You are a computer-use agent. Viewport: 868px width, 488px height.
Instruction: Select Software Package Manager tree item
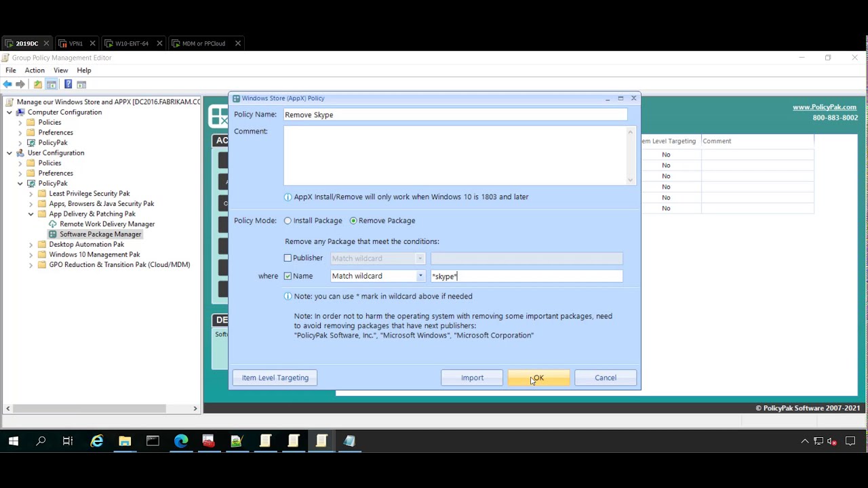pos(100,235)
